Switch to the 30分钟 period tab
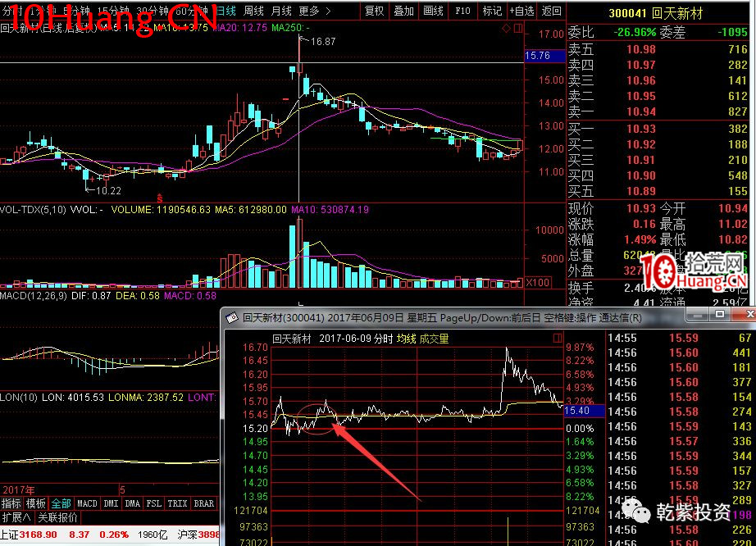Viewport: 756px width, 546px height. tap(152, 11)
